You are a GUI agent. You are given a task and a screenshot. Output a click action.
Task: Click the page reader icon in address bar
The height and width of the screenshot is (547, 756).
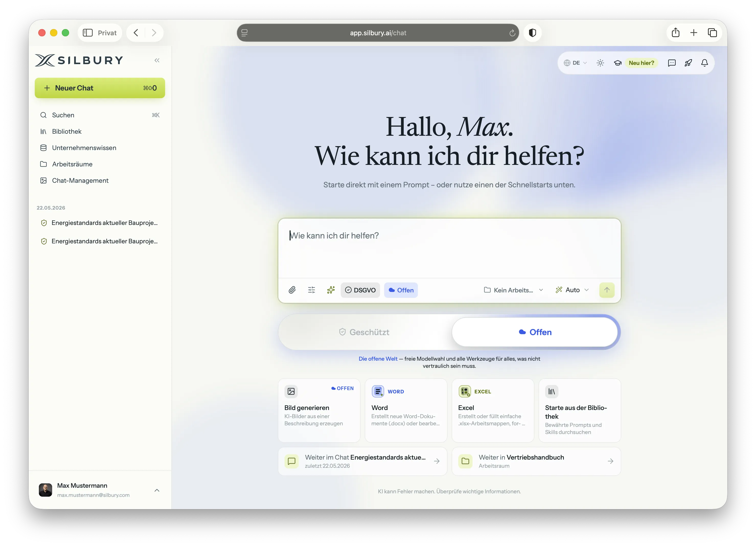point(244,33)
